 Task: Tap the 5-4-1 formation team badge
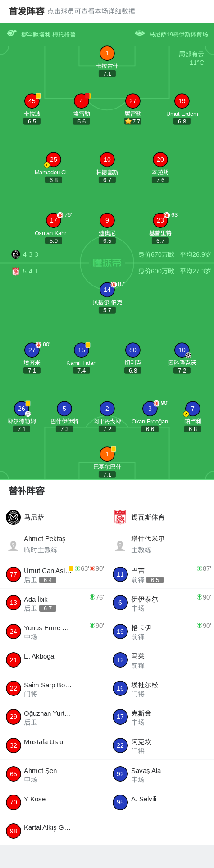click(16, 271)
